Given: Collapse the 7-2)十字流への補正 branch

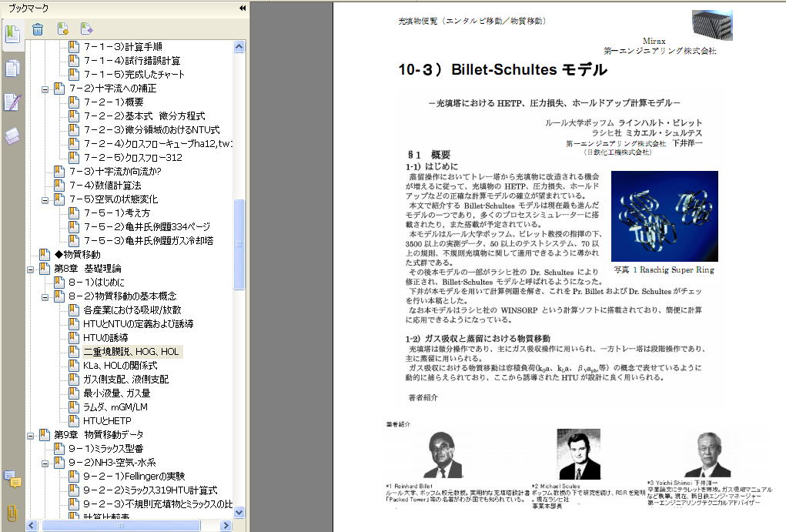Looking at the screenshot, I should [x=45, y=90].
